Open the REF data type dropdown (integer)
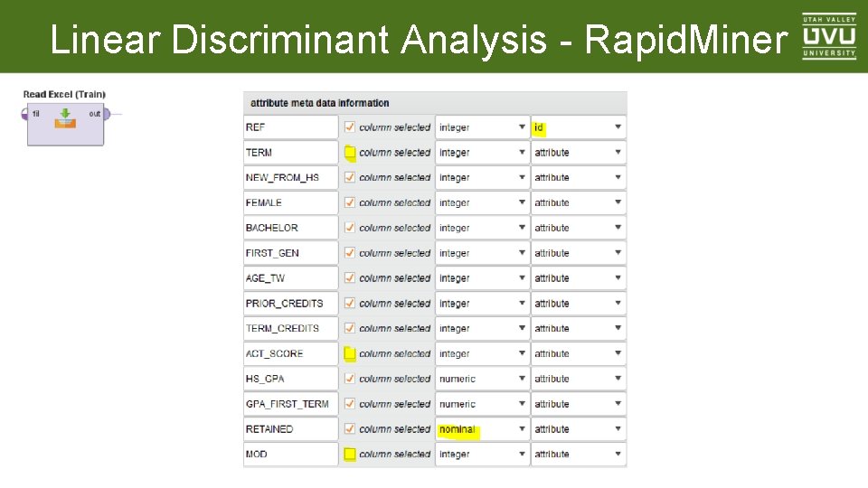The height and width of the screenshot is (488, 868). click(x=482, y=127)
